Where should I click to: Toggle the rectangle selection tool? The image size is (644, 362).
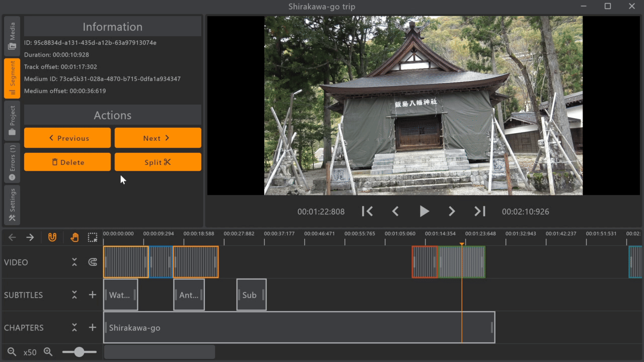pyautogui.click(x=93, y=237)
